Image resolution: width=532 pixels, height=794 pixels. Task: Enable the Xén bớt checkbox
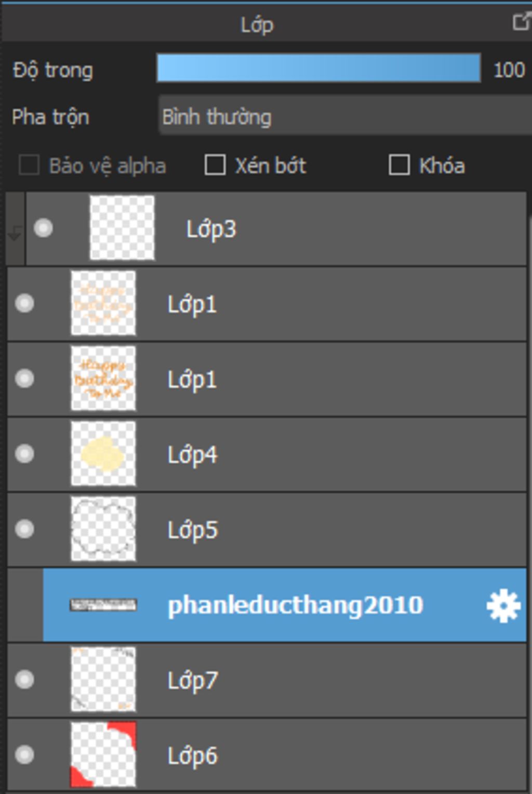215,165
